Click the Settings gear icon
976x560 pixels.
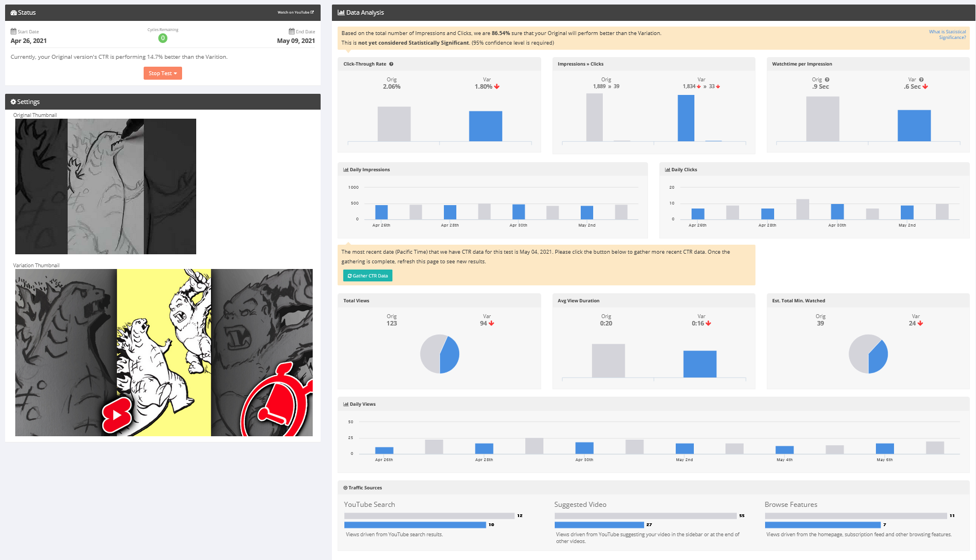[x=13, y=102]
